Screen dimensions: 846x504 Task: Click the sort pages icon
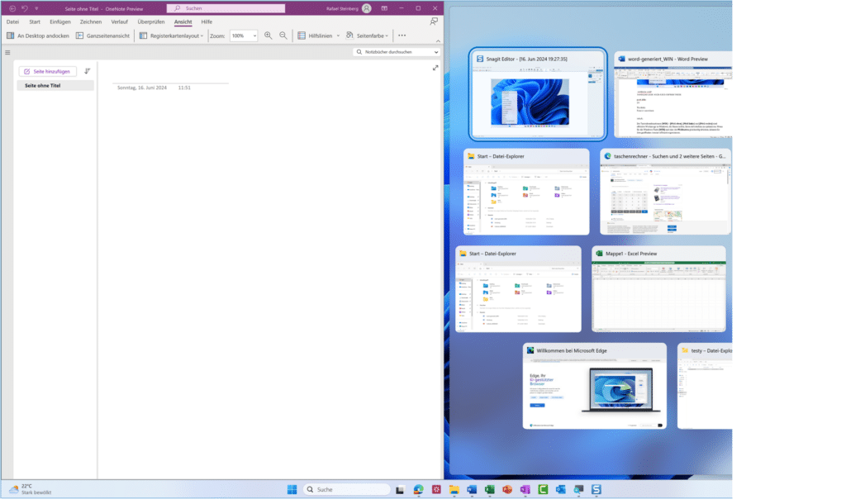point(88,72)
